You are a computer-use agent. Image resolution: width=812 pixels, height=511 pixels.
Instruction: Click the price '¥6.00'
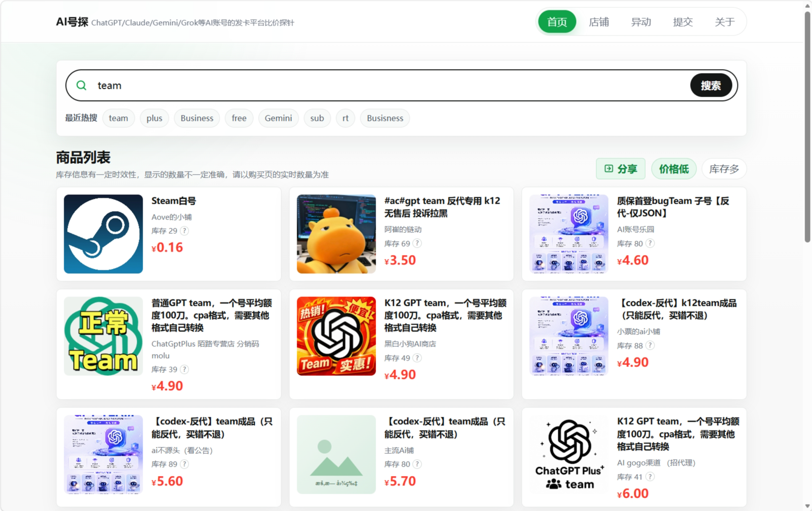[x=633, y=494]
